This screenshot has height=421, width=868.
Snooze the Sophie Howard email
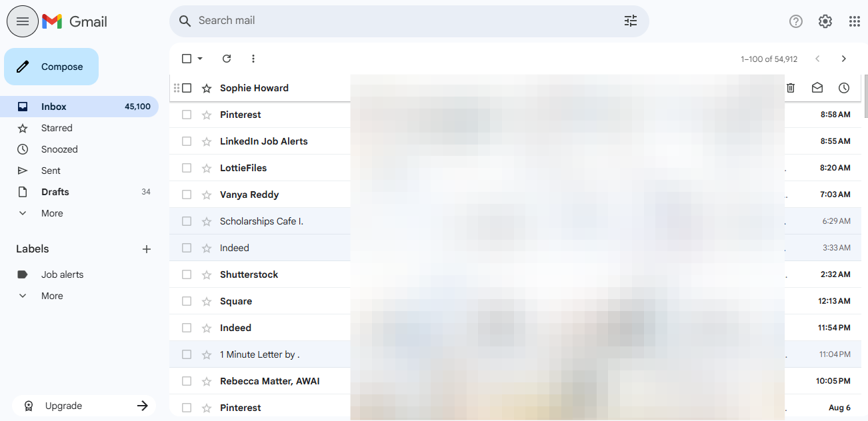point(843,88)
